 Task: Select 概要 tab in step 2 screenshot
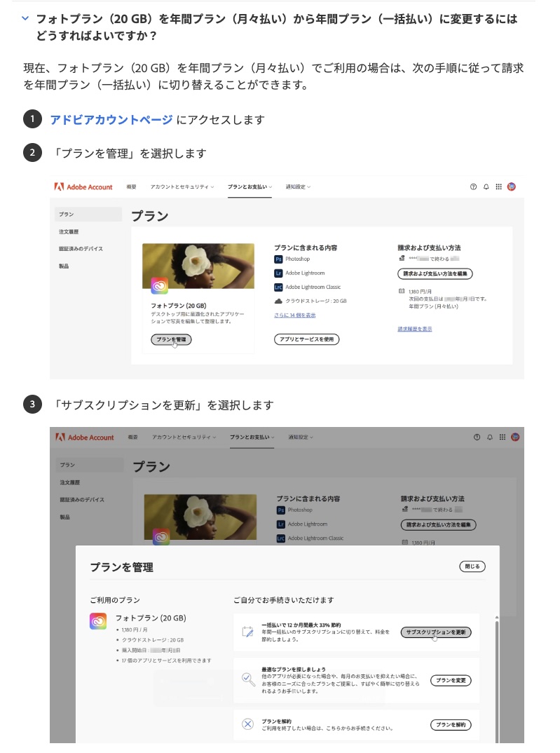click(x=131, y=186)
